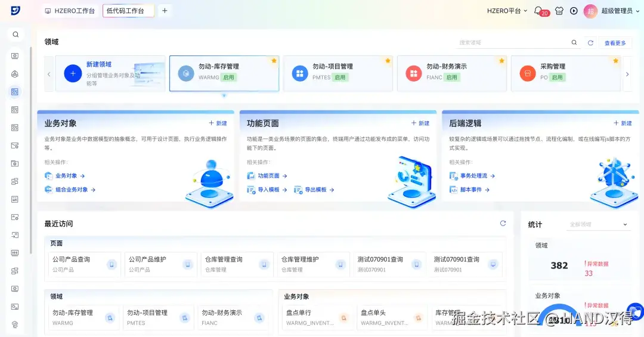Click the search icon in the left sidebar

[15, 35]
